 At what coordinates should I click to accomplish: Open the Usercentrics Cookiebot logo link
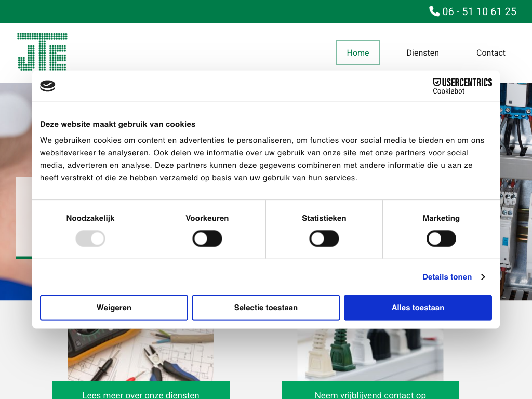(462, 86)
